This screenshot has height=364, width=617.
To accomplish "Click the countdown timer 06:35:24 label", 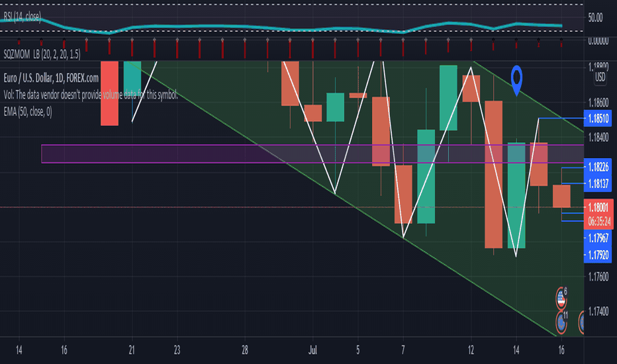I will click(x=598, y=222).
